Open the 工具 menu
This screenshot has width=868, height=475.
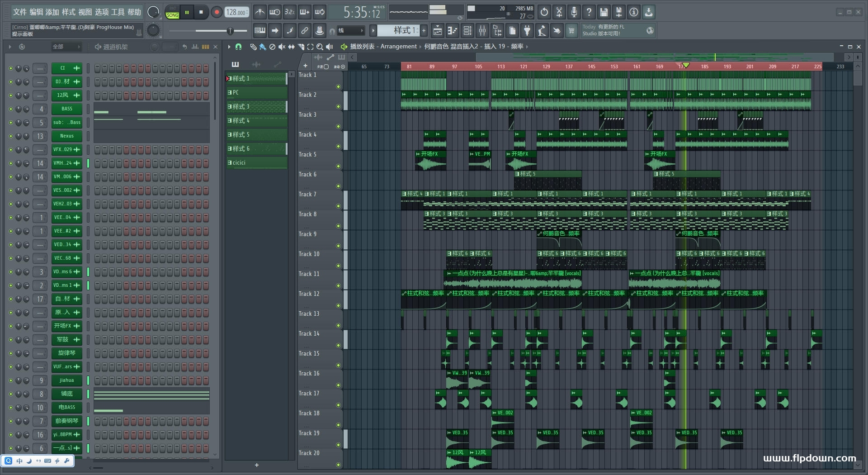pyautogui.click(x=118, y=12)
